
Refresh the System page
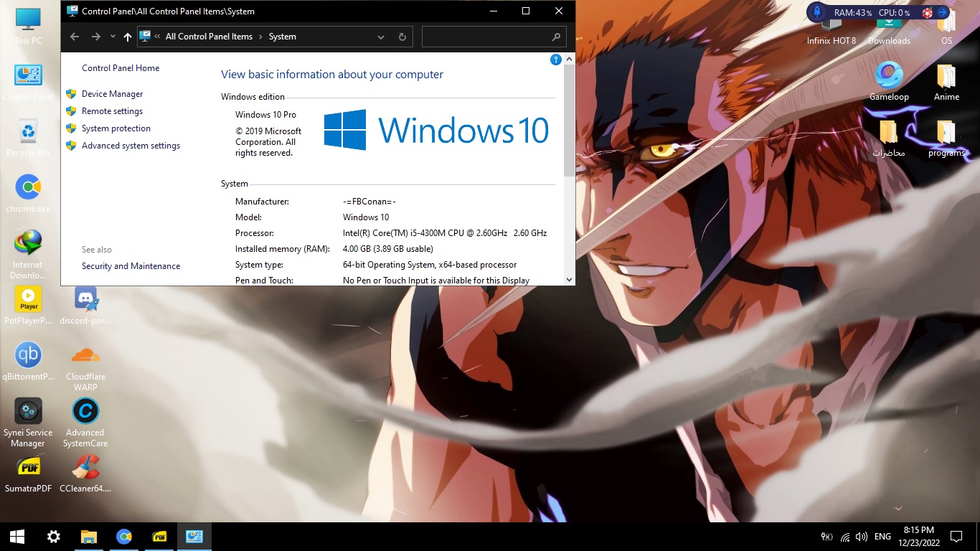point(402,37)
